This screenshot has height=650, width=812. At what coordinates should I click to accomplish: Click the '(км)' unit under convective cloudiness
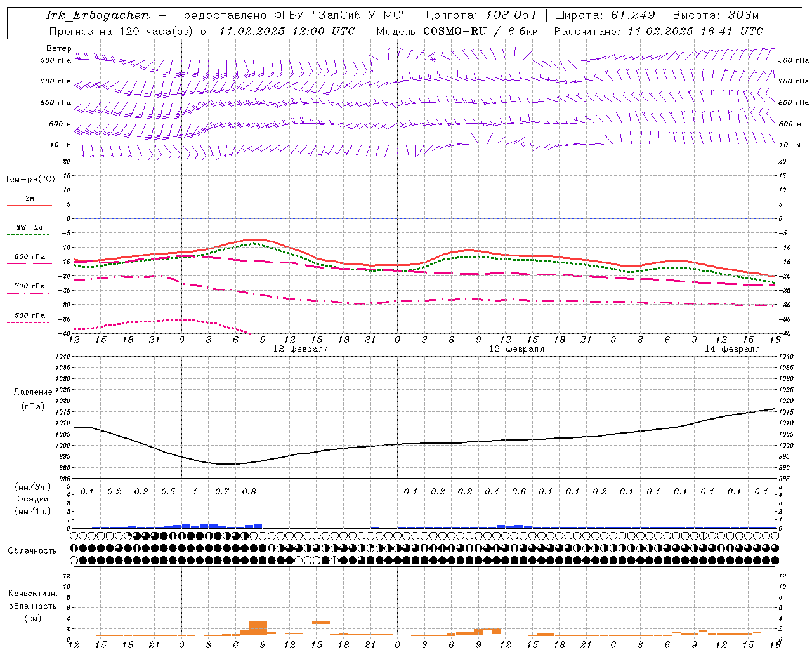[32, 618]
